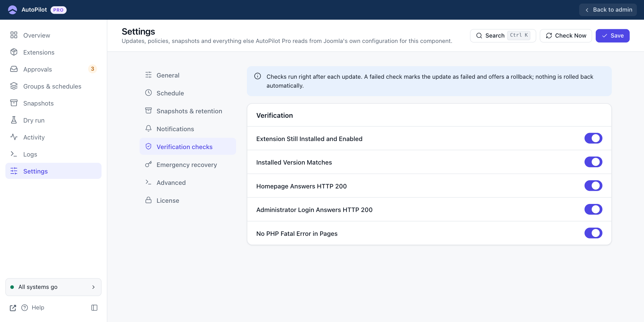Click the Notifications bell icon
Image resolution: width=644 pixels, height=322 pixels.
148,129
